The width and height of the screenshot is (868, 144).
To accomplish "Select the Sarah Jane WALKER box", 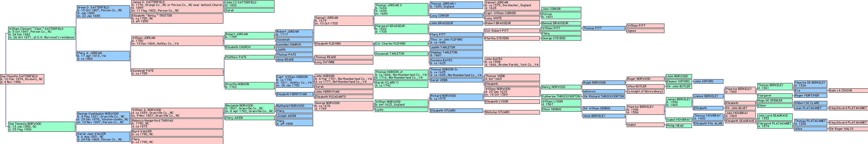I will click(103, 136).
